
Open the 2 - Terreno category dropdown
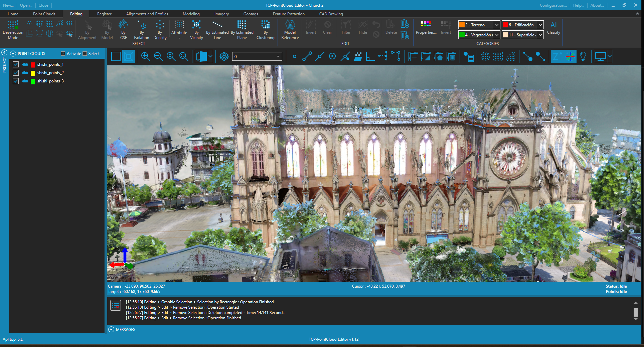click(497, 25)
